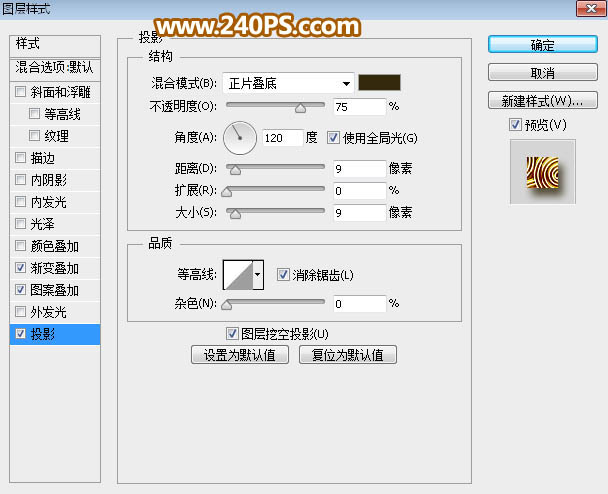This screenshot has width=608, height=494.
Task: Enable the 等高线 style checkbox
Action: [34, 114]
